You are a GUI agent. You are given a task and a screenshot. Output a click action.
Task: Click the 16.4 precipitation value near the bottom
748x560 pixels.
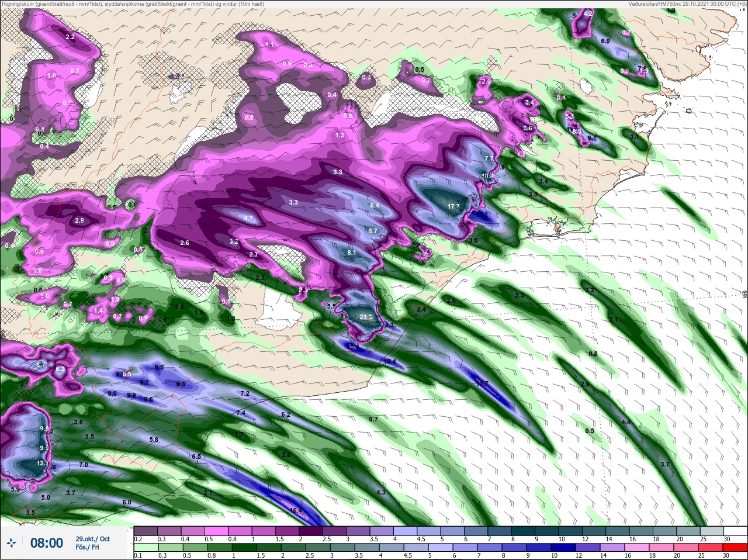tap(296, 510)
